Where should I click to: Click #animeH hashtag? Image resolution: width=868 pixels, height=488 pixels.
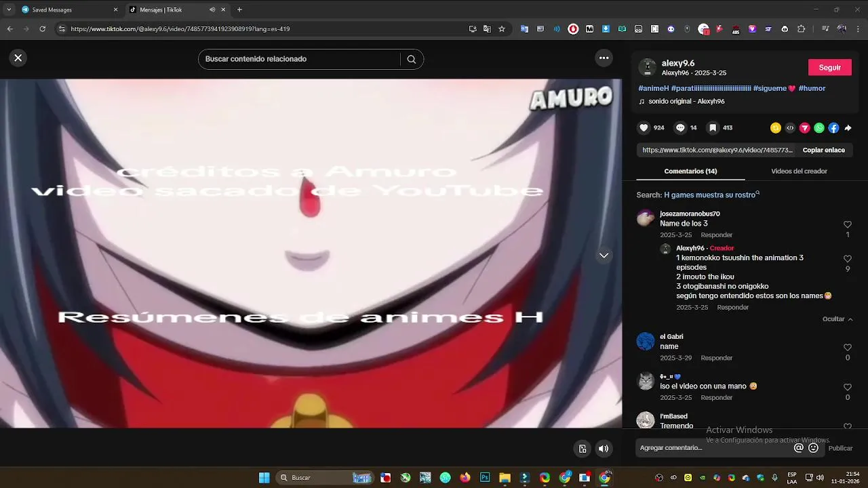[x=654, y=88]
